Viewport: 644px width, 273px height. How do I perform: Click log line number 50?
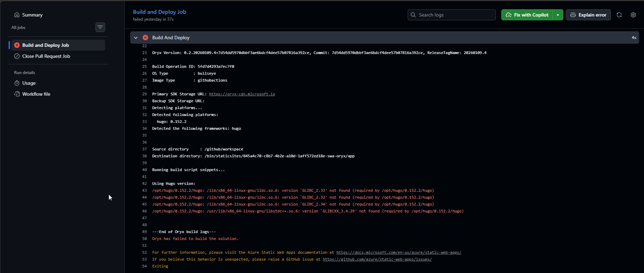point(144,239)
